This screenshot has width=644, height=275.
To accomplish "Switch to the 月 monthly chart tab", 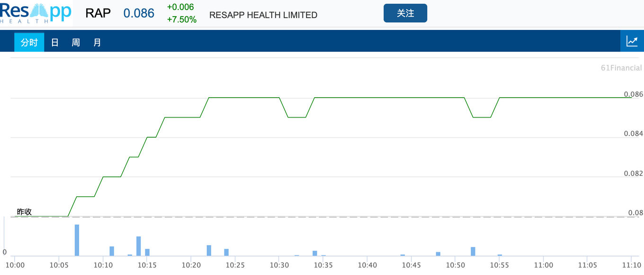I will point(97,42).
